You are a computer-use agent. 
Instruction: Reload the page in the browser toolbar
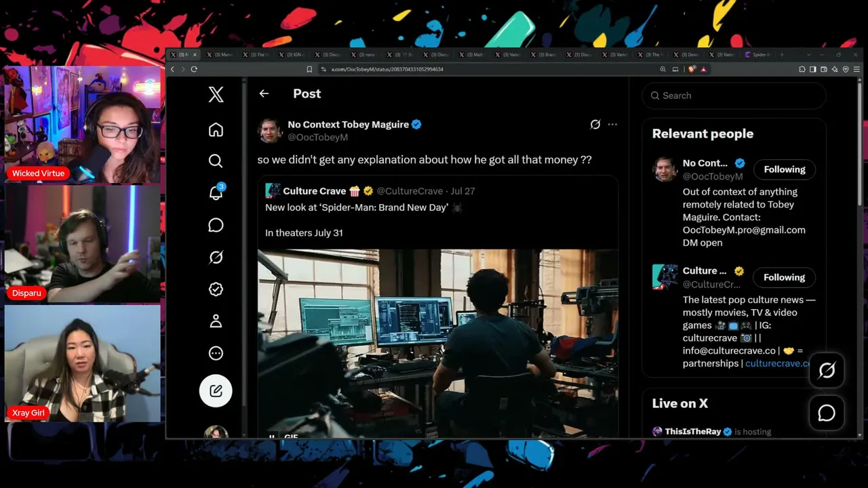click(194, 69)
